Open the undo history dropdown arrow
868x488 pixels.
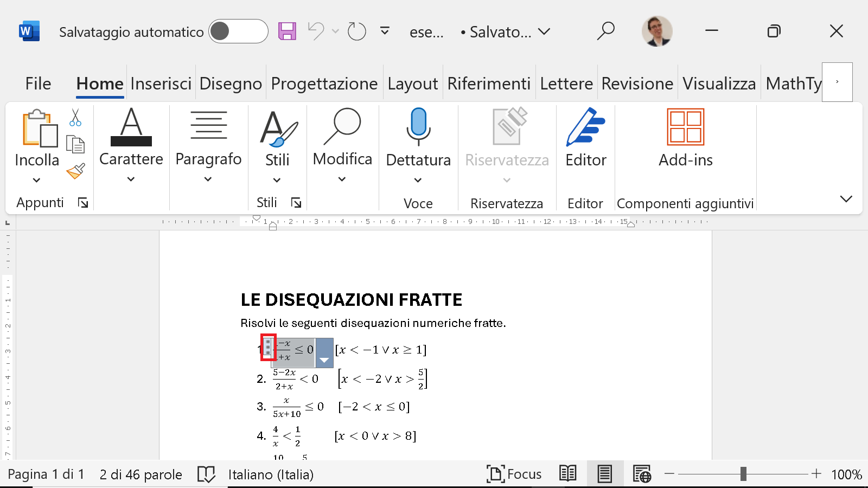point(335,31)
